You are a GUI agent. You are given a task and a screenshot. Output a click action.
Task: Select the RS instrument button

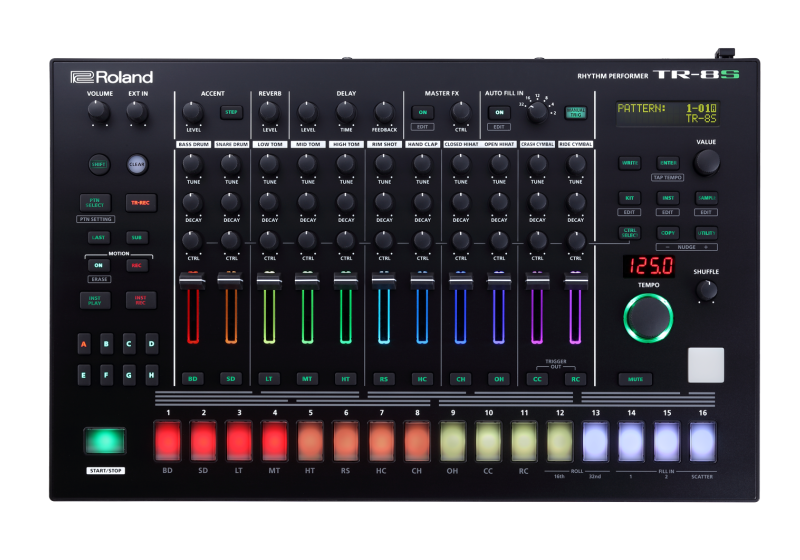(384, 379)
